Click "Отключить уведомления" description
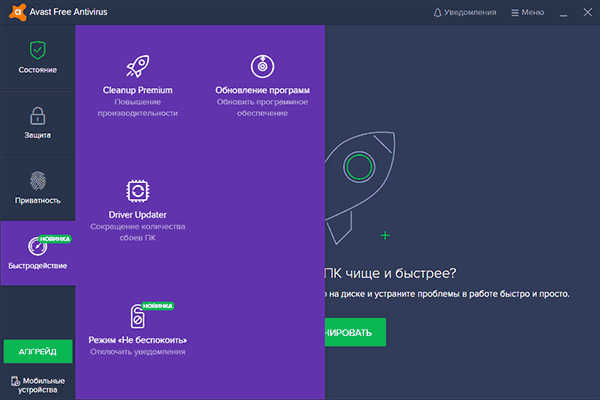The image size is (600, 400). click(x=138, y=352)
